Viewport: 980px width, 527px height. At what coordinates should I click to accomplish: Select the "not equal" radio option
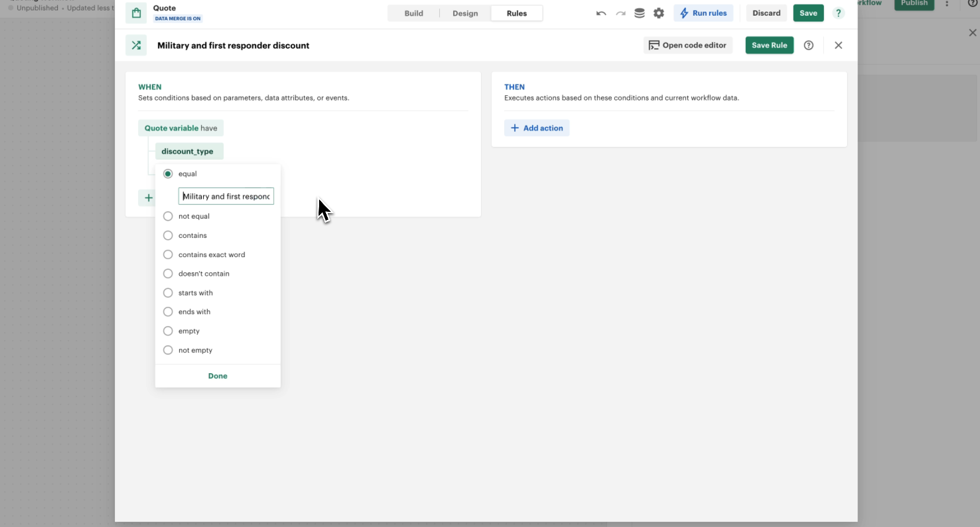tap(168, 216)
